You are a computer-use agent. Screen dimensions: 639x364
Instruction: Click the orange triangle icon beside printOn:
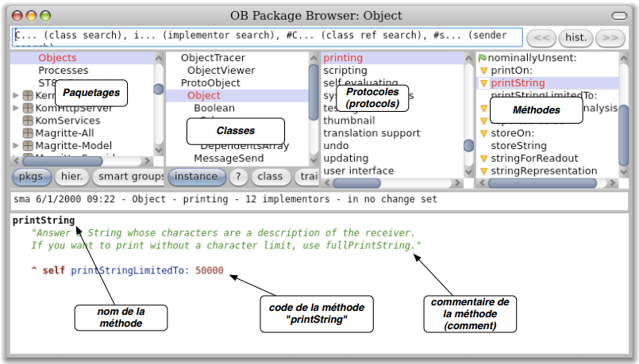point(483,71)
